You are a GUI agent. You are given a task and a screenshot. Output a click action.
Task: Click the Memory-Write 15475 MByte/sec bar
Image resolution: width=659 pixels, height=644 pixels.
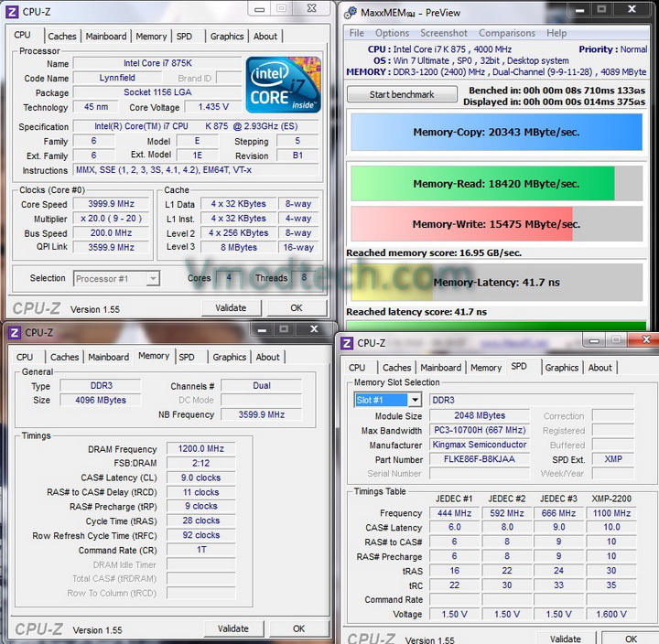pyautogui.click(x=496, y=224)
